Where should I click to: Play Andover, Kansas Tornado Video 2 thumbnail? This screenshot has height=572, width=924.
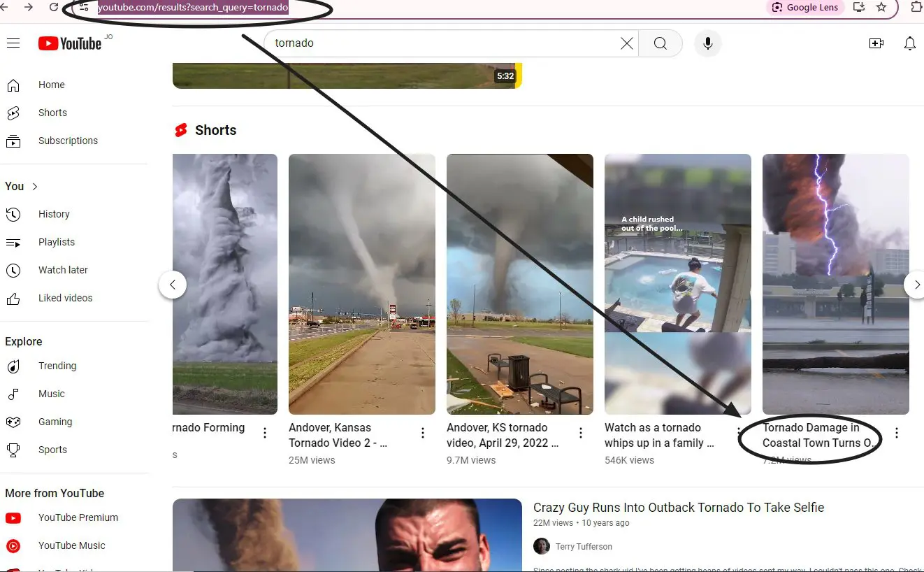click(x=362, y=284)
